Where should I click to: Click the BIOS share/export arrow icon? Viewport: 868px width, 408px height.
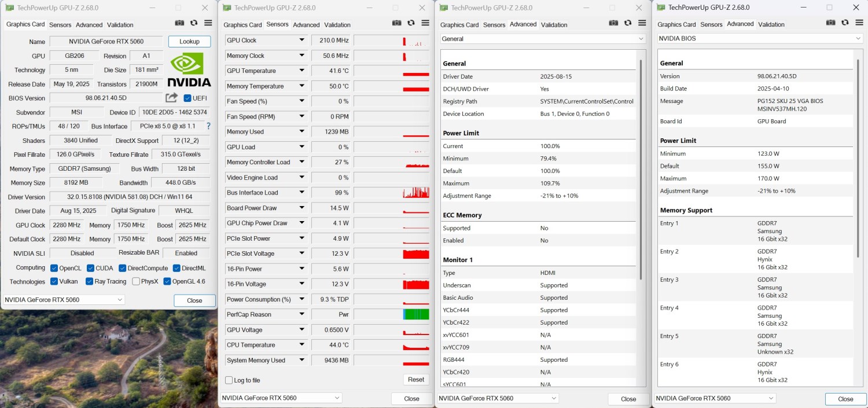[x=171, y=98]
